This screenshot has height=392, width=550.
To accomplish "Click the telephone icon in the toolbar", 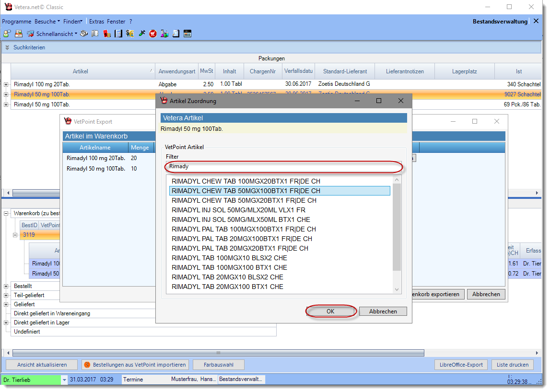I will coord(84,34).
